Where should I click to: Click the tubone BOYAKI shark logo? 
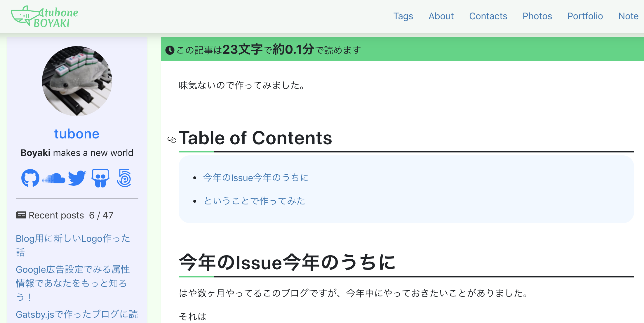44,17
